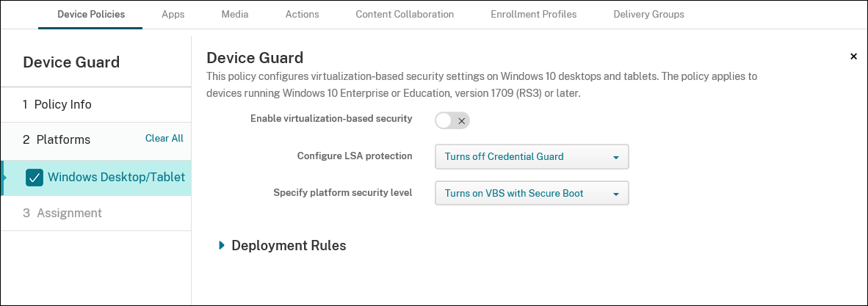Screen dimensions: 868x306
Task: Switch to the Apps tab
Action: (173, 15)
